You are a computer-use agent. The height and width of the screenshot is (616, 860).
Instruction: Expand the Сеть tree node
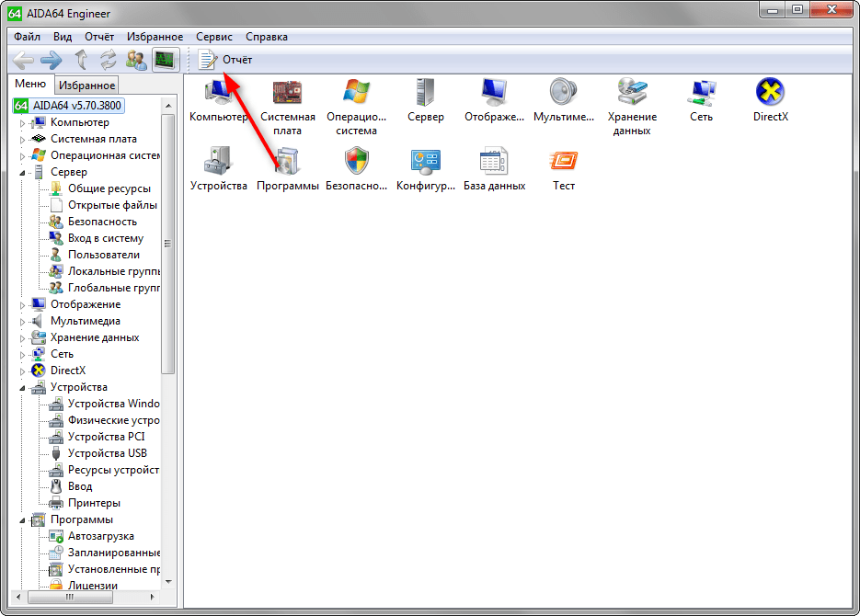click(x=22, y=355)
